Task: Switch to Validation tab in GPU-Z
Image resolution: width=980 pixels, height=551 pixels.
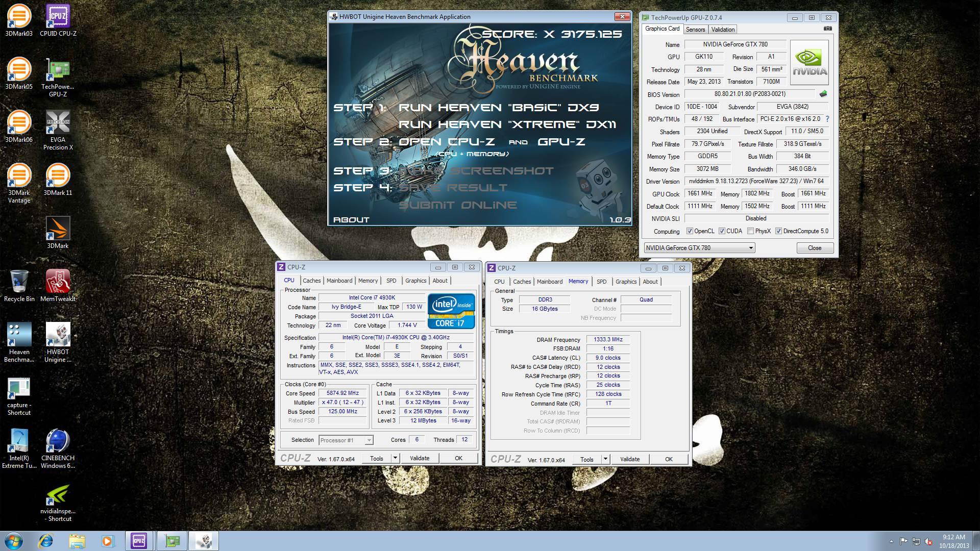Action: (723, 30)
